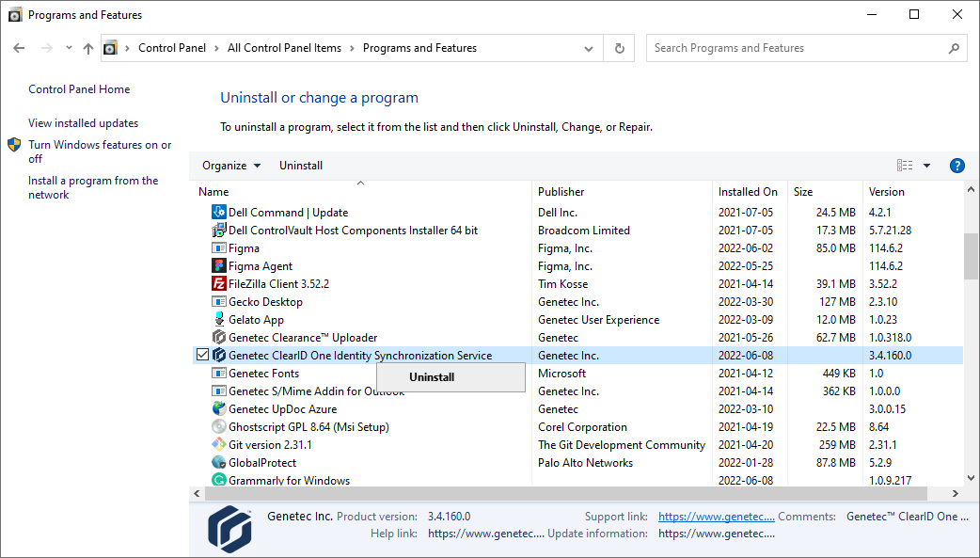Refresh the page with the refresh icon

(619, 48)
